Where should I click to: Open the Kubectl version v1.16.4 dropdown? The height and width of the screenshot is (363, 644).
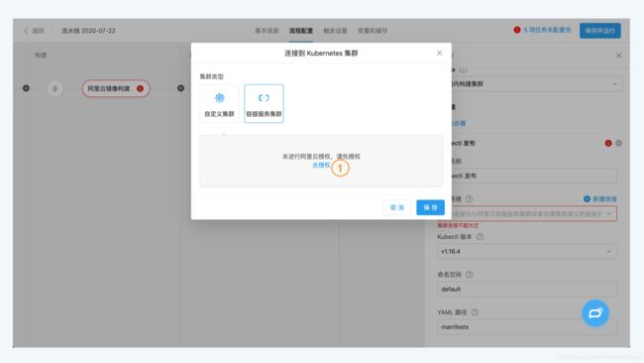coord(527,251)
